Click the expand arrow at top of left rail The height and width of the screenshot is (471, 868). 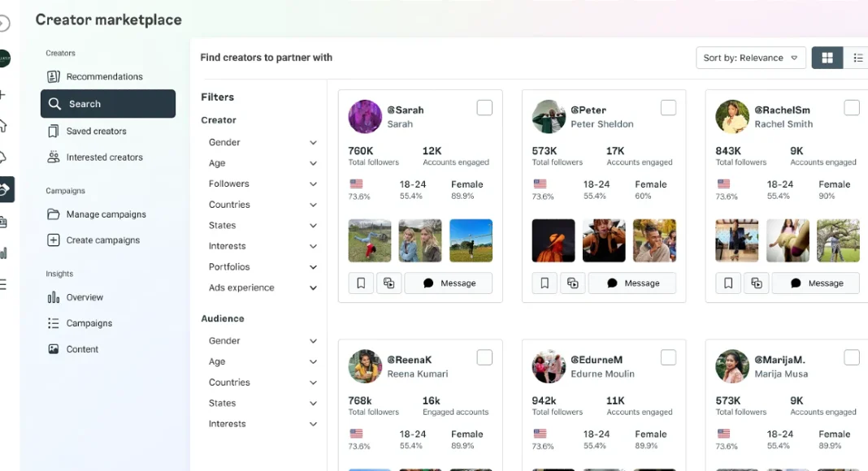[x=4, y=24]
